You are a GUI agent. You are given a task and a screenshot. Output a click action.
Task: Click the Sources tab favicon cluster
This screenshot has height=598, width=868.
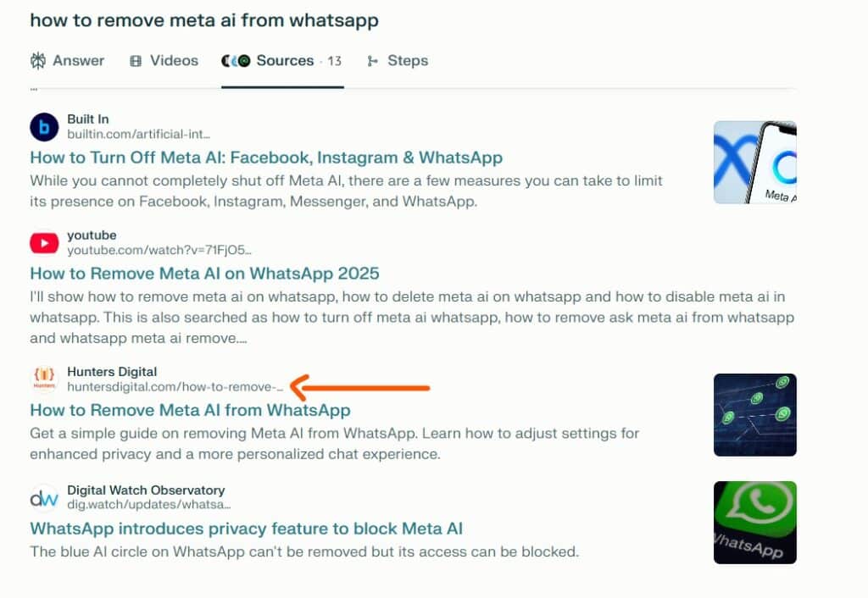click(236, 61)
